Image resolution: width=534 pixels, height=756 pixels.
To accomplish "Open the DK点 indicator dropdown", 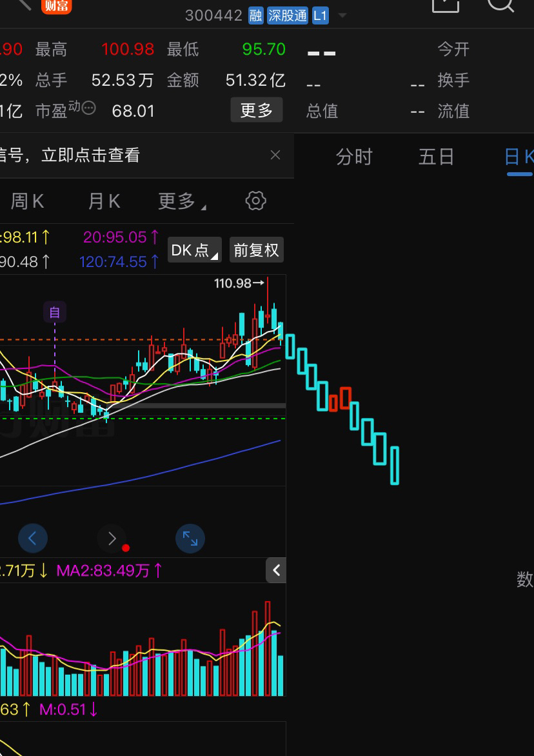I will [x=195, y=250].
